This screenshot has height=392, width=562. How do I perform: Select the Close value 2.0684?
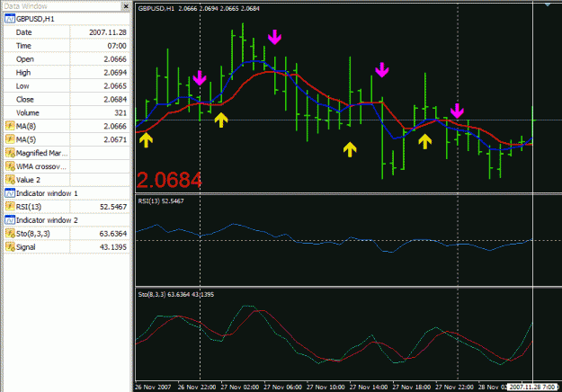tap(115, 100)
